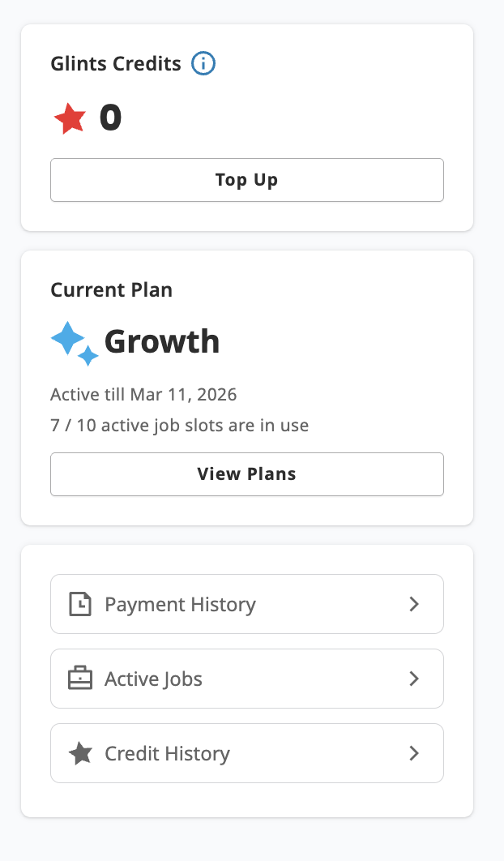504x861 pixels.
Task: Click the info icon beside Glints Credits
Action: 202,63
